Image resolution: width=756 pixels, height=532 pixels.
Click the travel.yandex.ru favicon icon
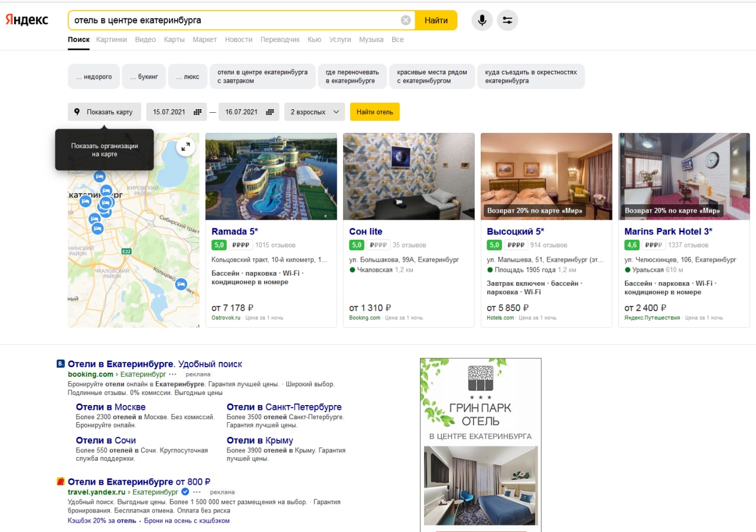(x=60, y=481)
